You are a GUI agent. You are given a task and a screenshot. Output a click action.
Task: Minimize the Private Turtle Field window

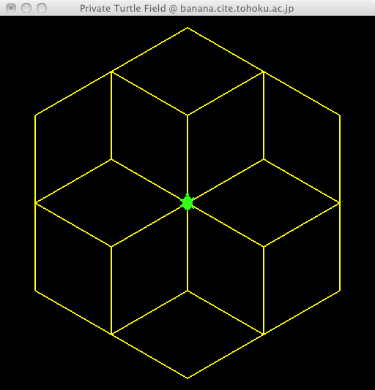pyautogui.click(x=26, y=7)
